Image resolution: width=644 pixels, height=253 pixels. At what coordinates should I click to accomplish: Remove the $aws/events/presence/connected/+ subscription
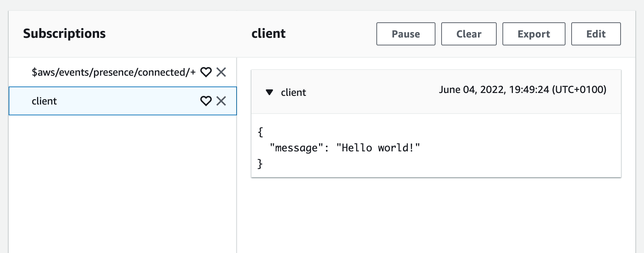tap(221, 72)
